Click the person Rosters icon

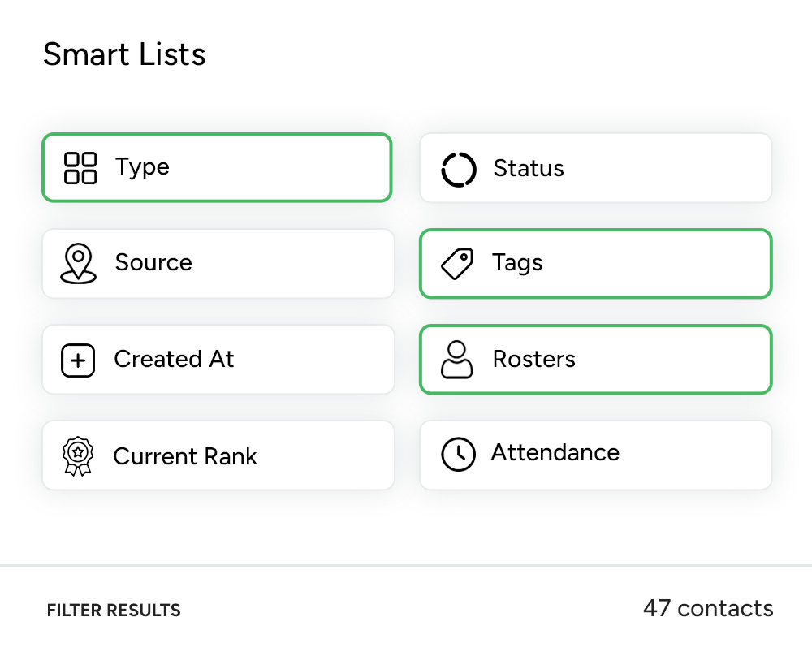click(457, 360)
